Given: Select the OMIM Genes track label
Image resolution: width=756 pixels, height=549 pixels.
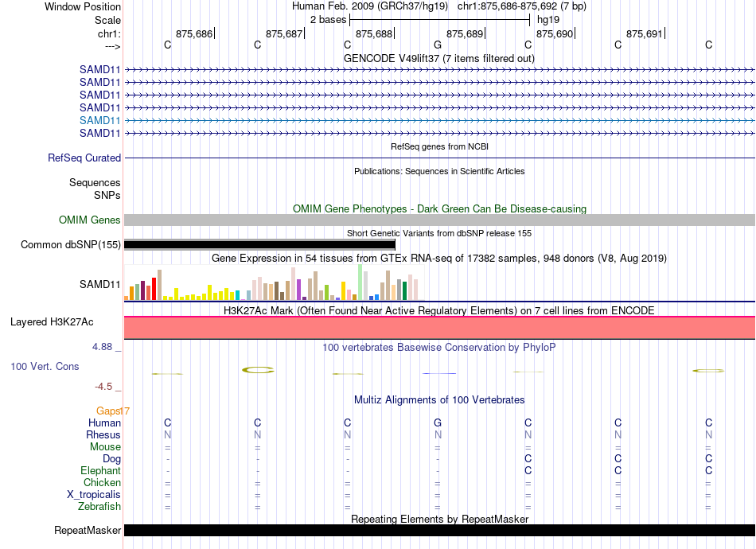Looking at the screenshot, I should 89,220.
